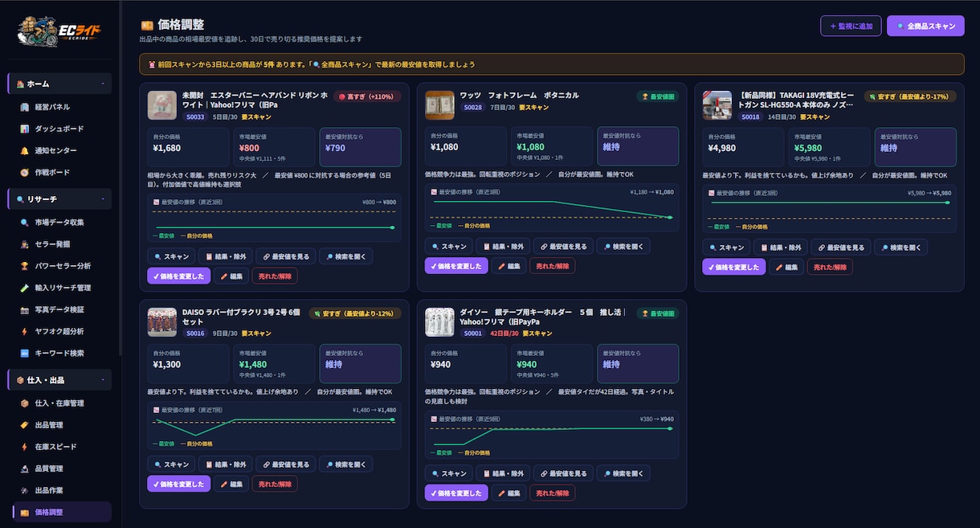
Task: Click the trophy icon beside パワーセラー分析
Action: [x=24, y=266]
